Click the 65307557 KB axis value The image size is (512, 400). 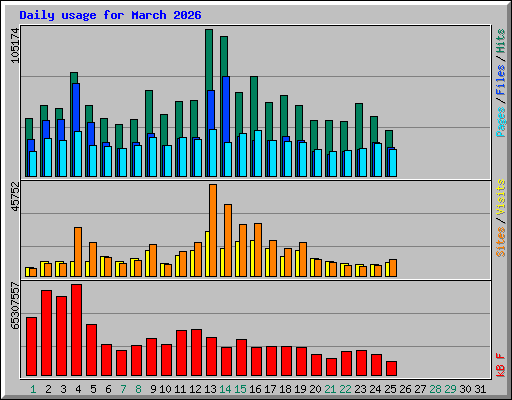point(15,306)
